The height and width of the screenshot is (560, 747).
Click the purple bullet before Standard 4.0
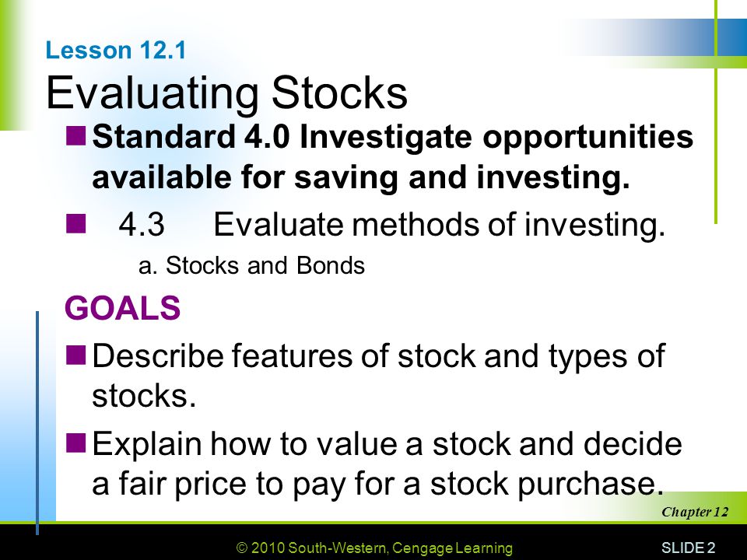(x=75, y=135)
